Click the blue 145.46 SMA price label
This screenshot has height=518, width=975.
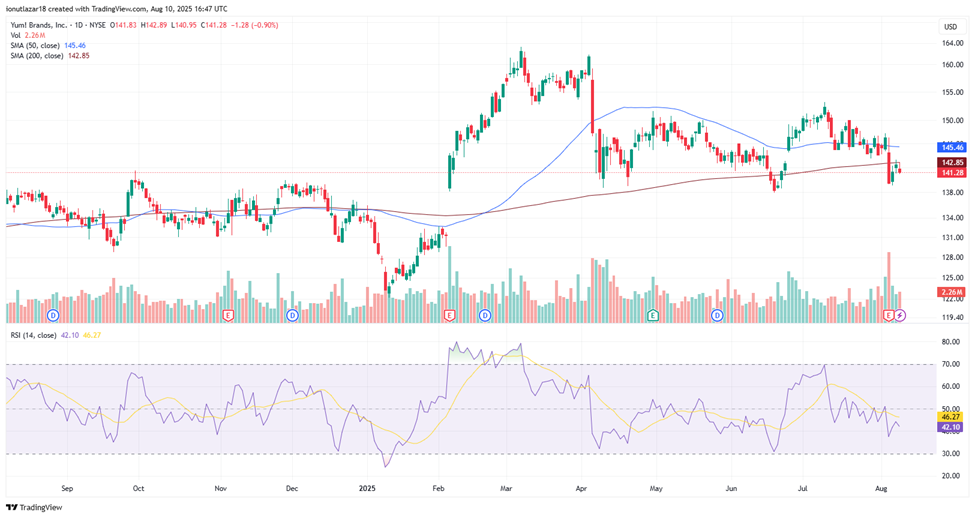(x=950, y=147)
